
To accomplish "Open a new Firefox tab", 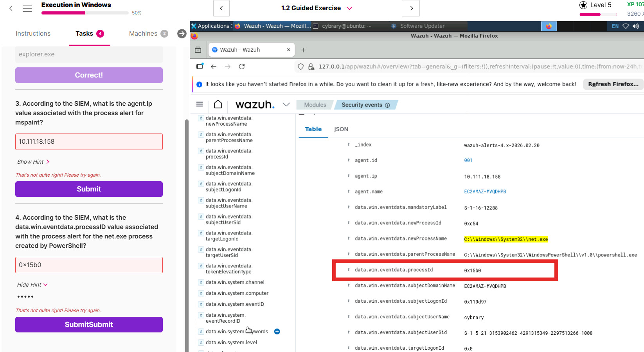I will 303,50.
